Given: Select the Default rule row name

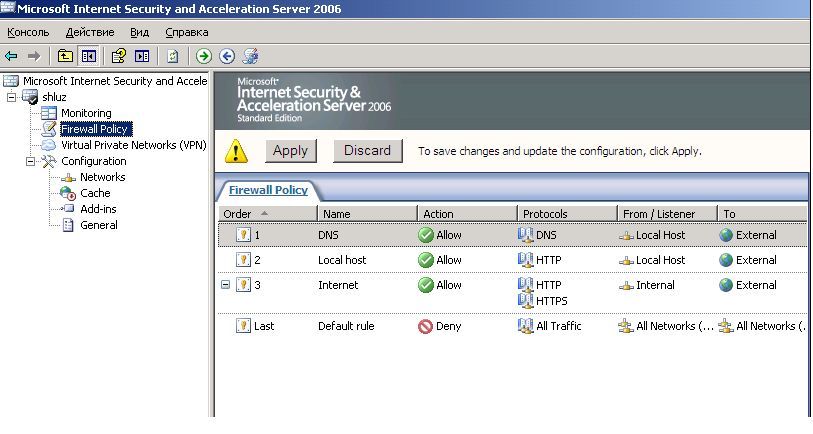Looking at the screenshot, I should 346,326.
